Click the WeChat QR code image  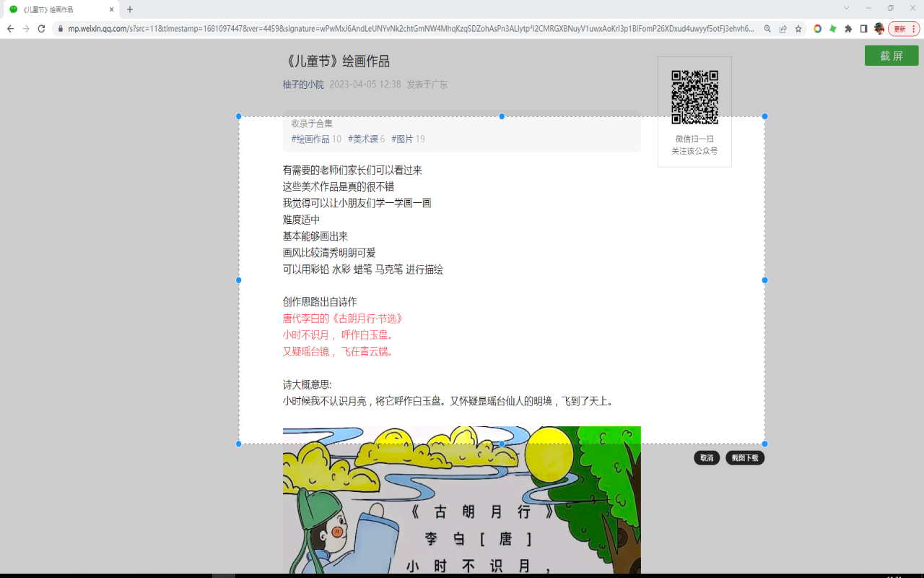(x=694, y=97)
